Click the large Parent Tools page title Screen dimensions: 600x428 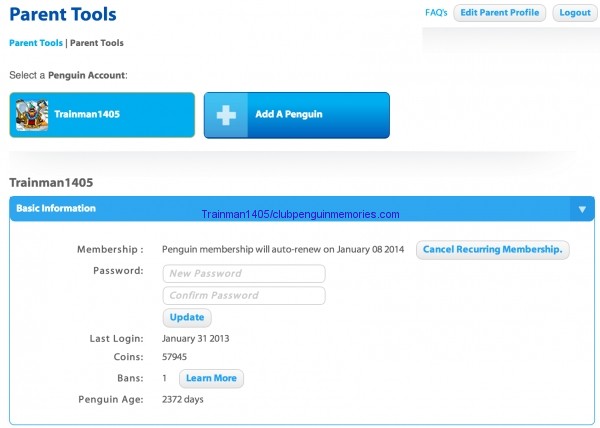pyautogui.click(x=62, y=14)
